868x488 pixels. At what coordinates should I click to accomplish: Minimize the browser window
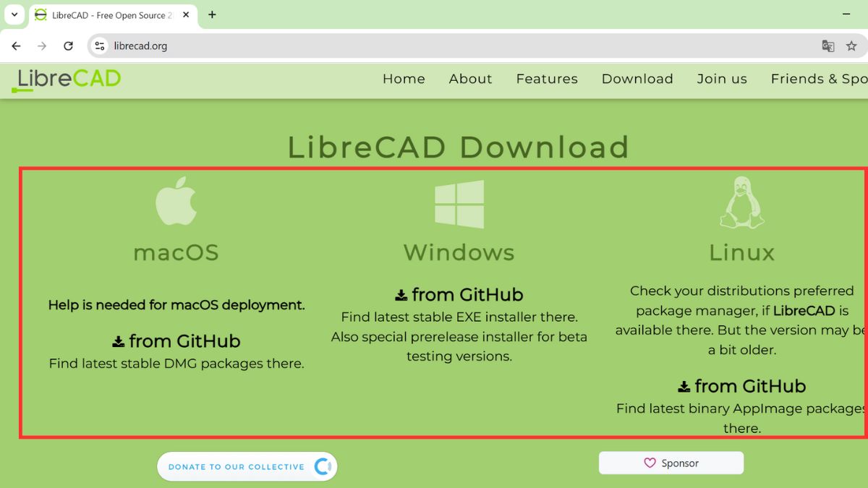pyautogui.click(x=847, y=14)
